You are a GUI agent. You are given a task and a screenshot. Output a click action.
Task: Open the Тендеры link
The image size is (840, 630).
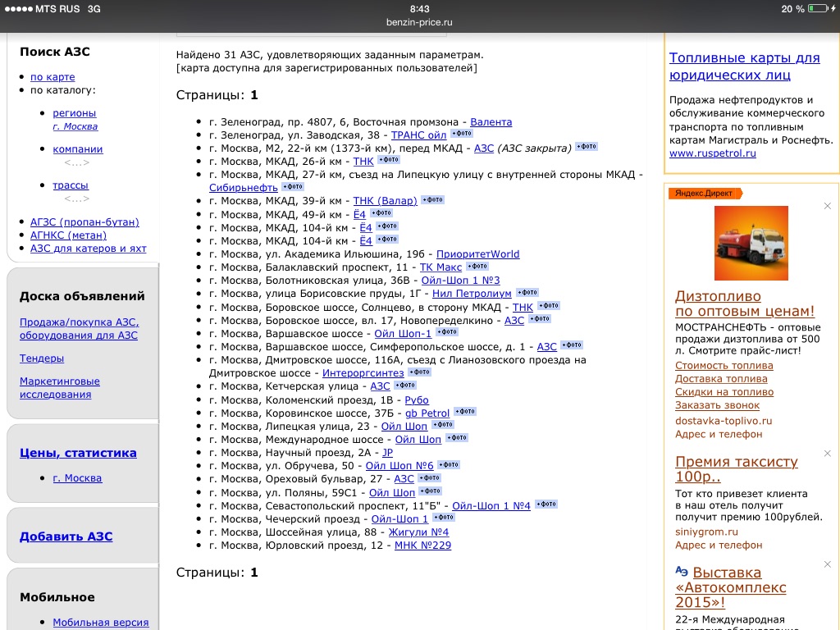click(42, 358)
